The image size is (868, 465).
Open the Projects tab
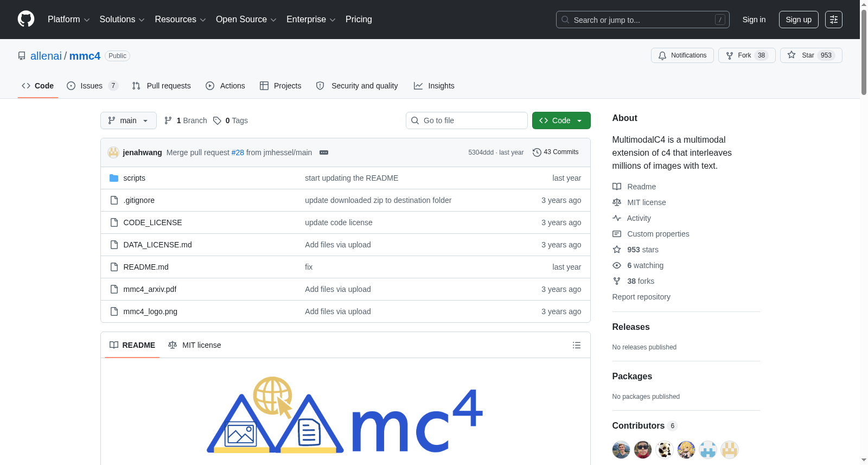click(x=280, y=86)
